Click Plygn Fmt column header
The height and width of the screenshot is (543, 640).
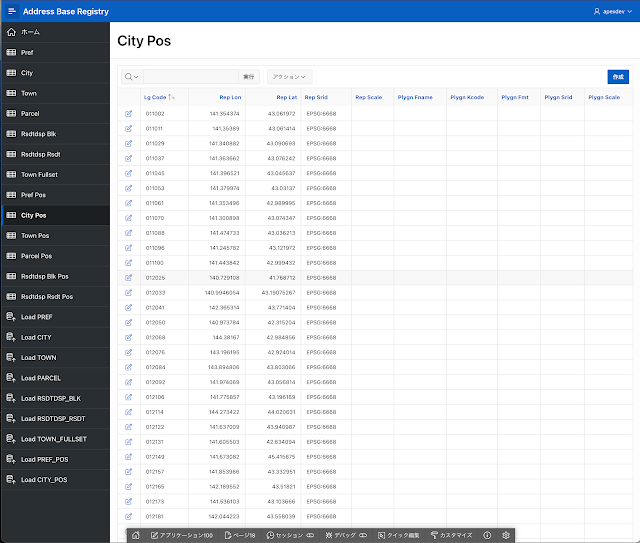pyautogui.click(x=515, y=97)
